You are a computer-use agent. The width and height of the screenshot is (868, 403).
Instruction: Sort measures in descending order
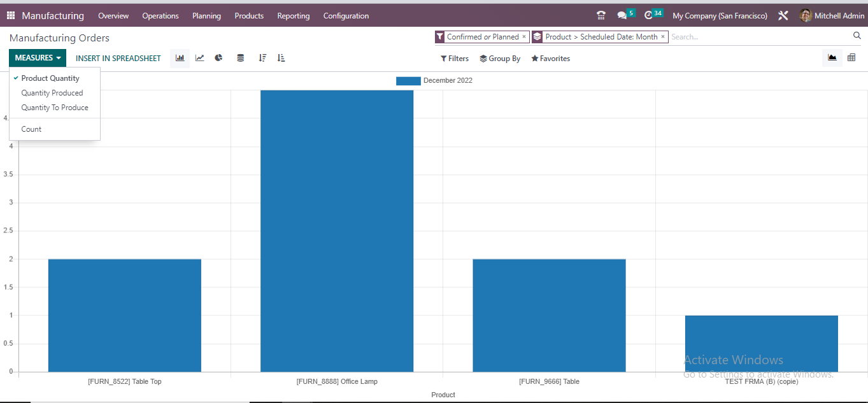coord(262,57)
